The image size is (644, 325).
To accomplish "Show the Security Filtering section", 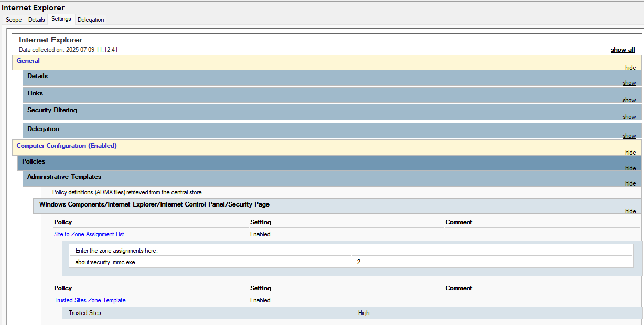I will (629, 117).
